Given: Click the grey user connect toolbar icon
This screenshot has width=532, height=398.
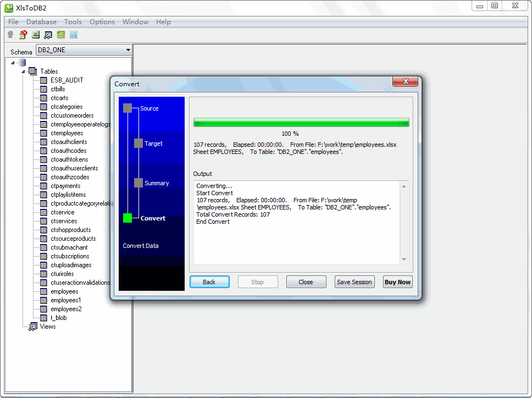Looking at the screenshot, I should click(10, 35).
